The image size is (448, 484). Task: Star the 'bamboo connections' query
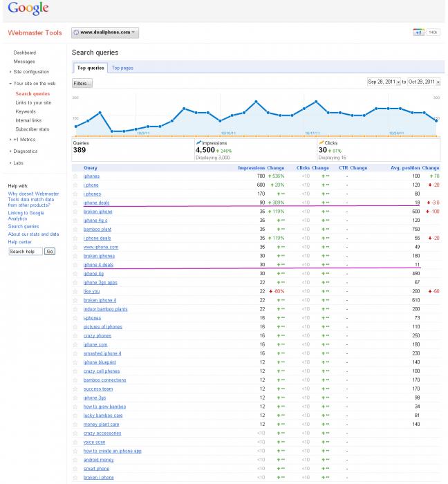pos(75,380)
